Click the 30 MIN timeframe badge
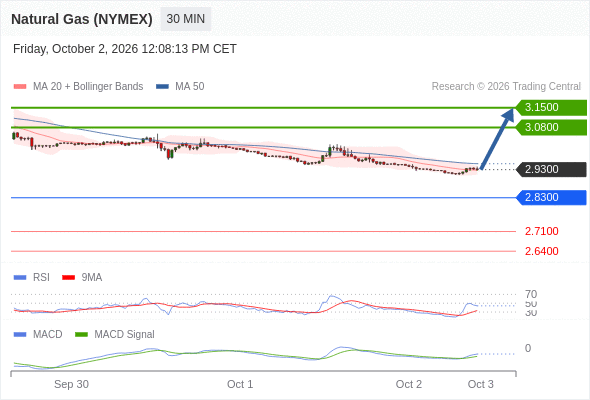590x400 pixels. tap(186, 19)
